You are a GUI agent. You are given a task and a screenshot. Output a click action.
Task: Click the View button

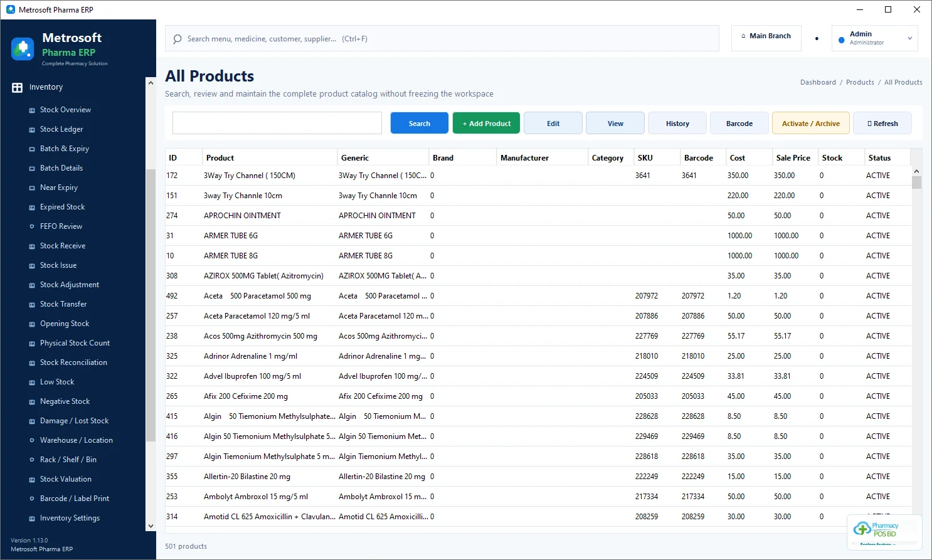(x=615, y=124)
